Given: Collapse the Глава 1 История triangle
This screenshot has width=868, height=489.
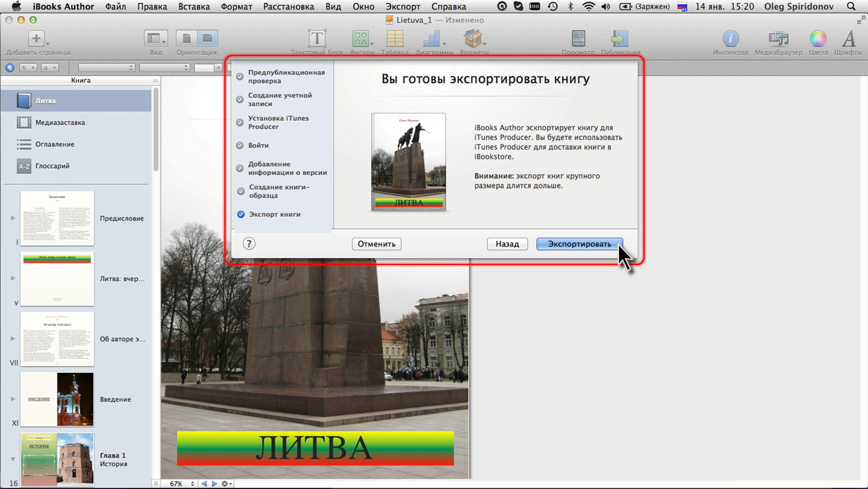Looking at the screenshot, I should pyautogui.click(x=13, y=459).
